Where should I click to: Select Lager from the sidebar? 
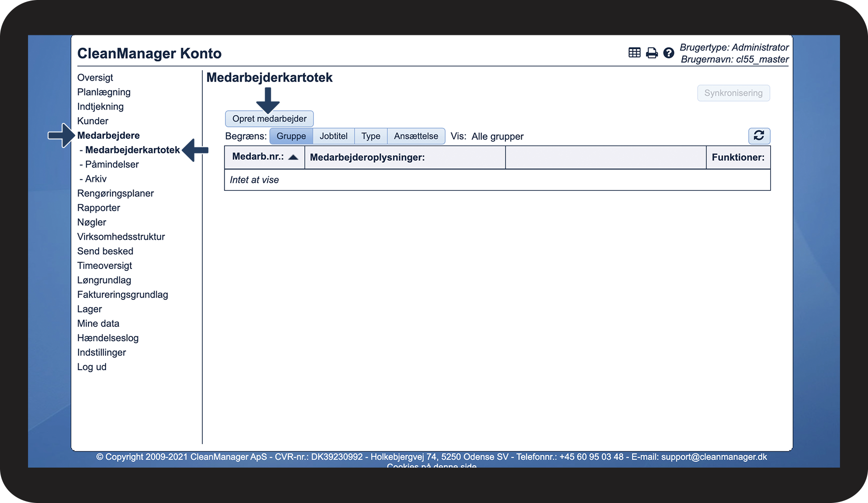pyautogui.click(x=89, y=309)
